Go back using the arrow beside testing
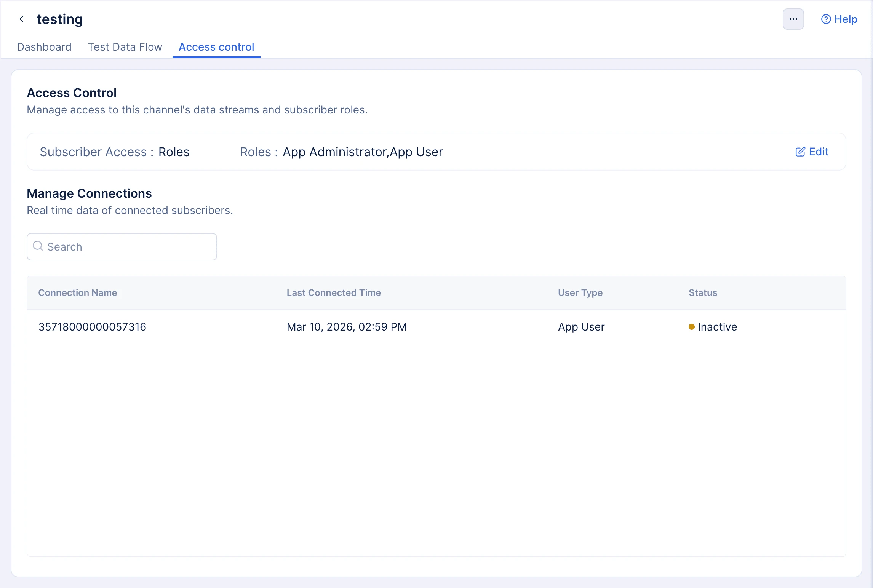Image resolution: width=873 pixels, height=588 pixels. coord(22,19)
